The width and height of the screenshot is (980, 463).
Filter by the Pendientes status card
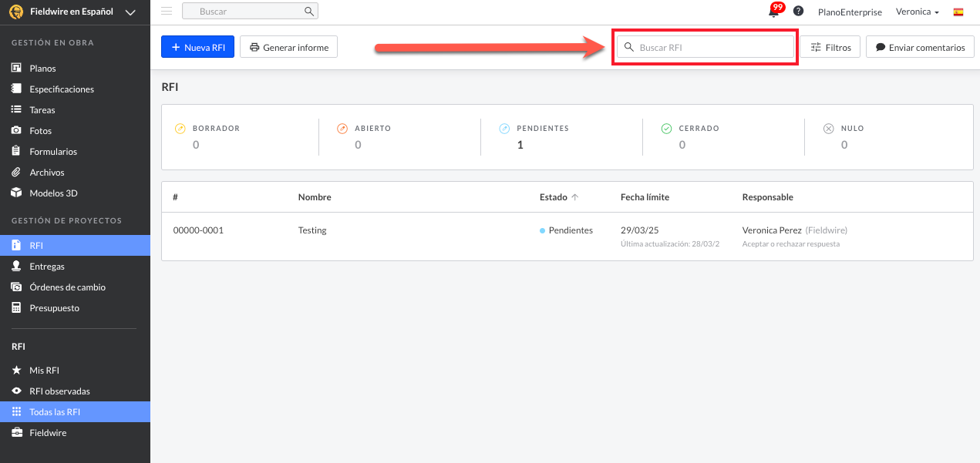pos(542,136)
